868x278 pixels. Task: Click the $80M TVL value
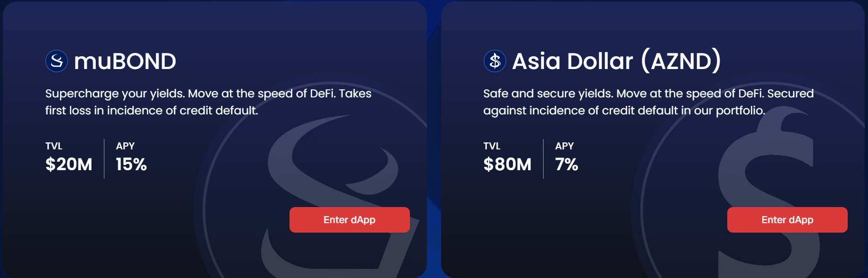point(507,165)
